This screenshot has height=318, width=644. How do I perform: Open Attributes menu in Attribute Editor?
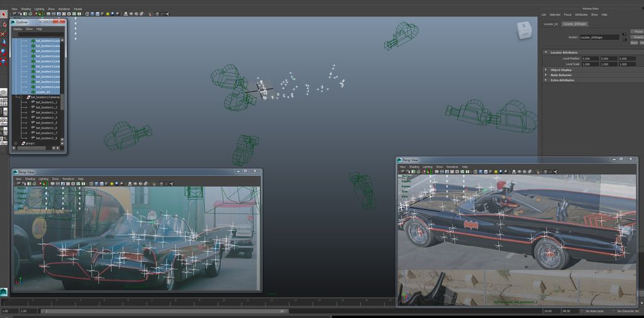pos(581,15)
